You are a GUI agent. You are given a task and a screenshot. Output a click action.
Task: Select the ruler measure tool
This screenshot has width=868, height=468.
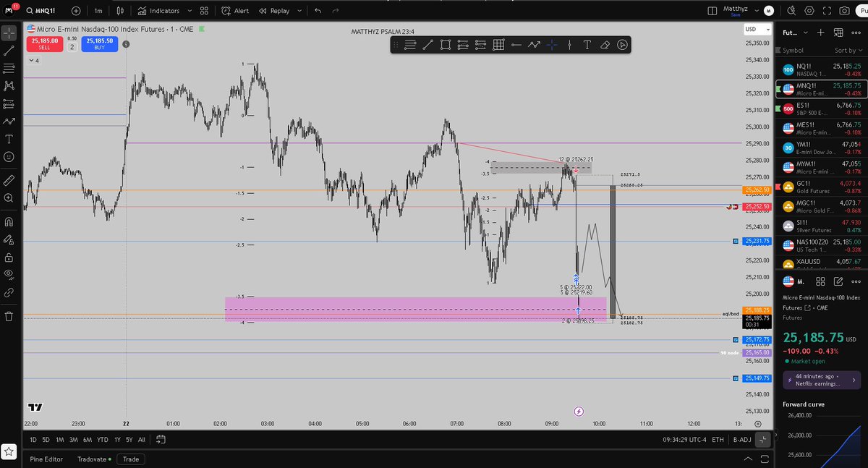tap(9, 179)
